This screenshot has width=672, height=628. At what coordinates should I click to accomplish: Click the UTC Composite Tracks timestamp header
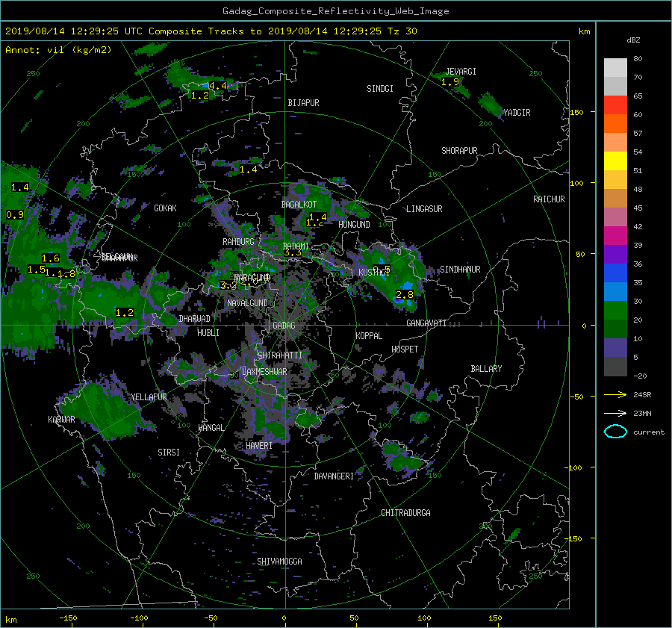(211, 31)
